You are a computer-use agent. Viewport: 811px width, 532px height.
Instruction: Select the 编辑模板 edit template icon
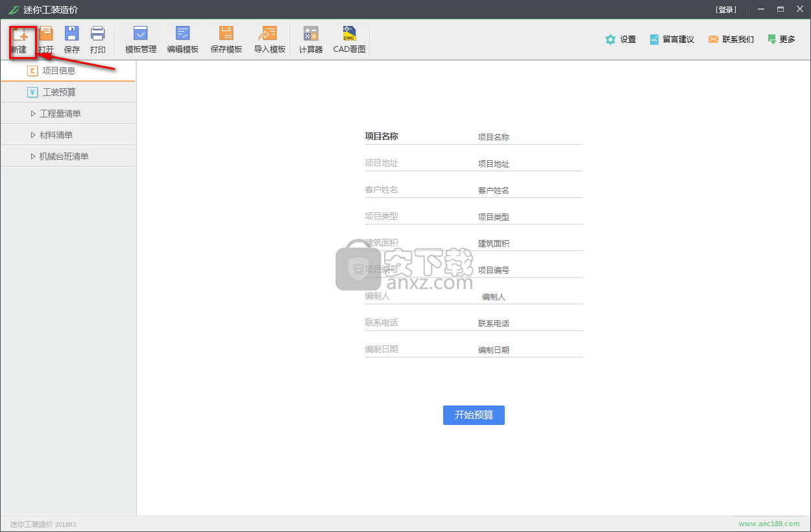point(183,40)
